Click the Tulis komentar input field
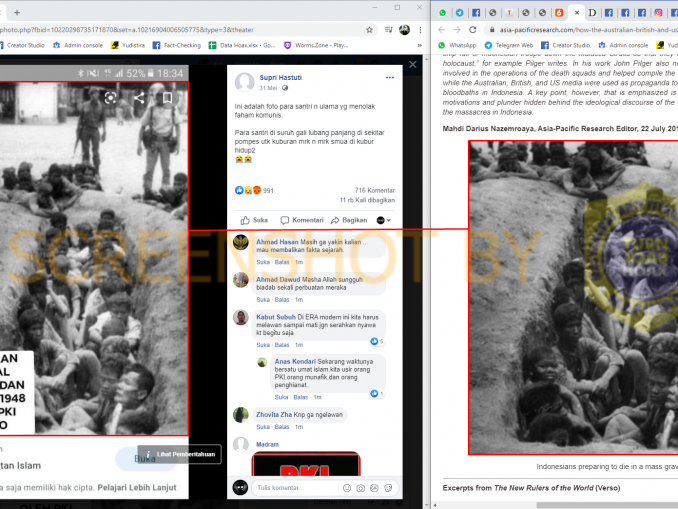The image size is (678, 509). 296,488
